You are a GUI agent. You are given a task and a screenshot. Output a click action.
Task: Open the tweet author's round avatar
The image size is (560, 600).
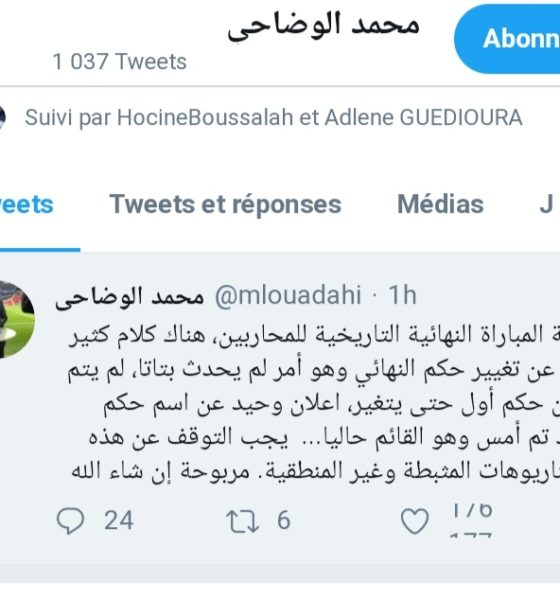[15, 320]
